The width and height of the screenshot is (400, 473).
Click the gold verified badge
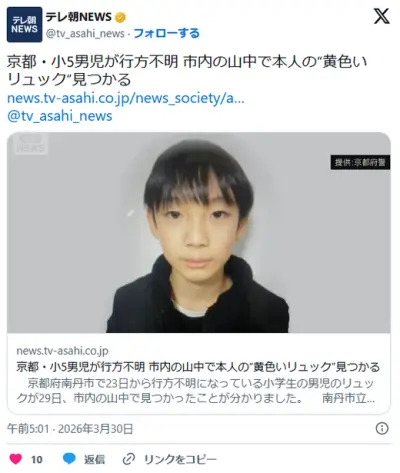[x=120, y=17]
